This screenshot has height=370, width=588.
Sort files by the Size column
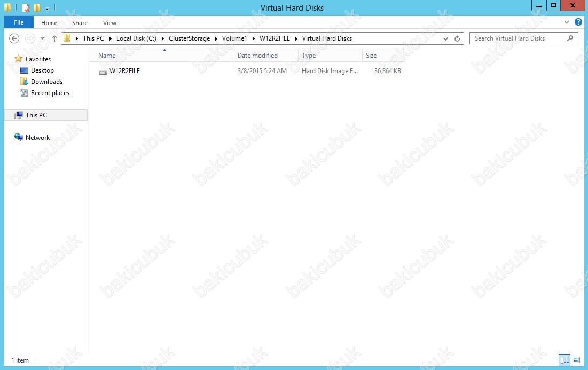[383, 56]
